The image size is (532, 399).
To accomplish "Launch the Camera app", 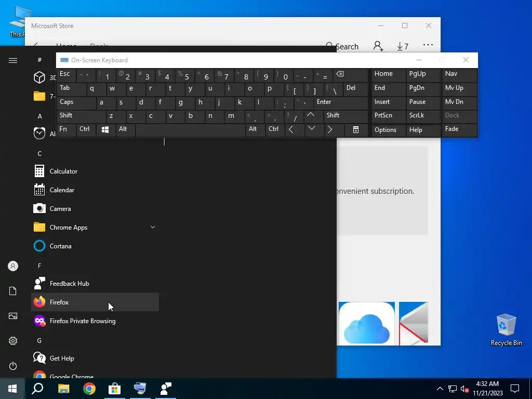I will pyautogui.click(x=95, y=209).
